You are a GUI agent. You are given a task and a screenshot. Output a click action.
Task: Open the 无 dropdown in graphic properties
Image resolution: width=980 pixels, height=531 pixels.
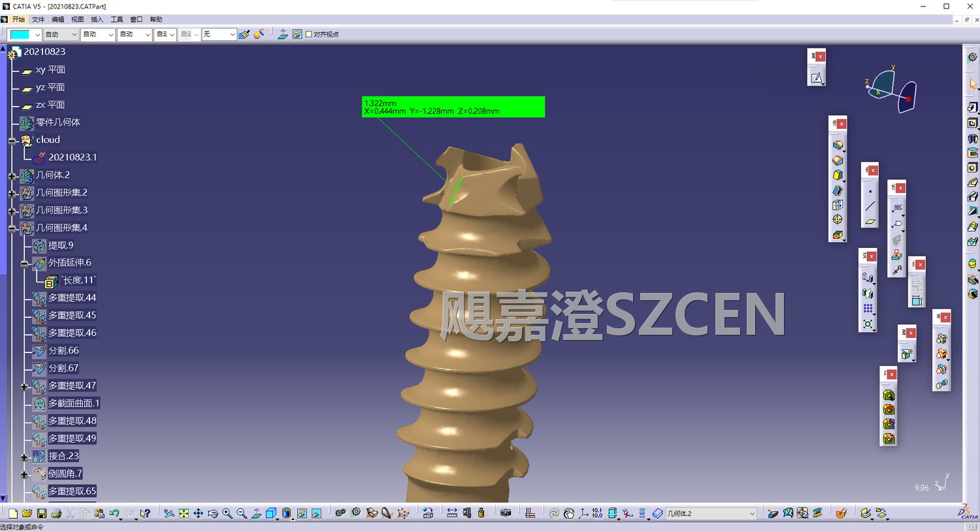(x=232, y=34)
